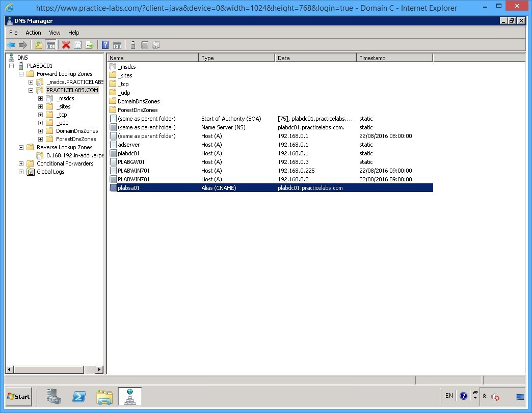Open Windows PowerShell from the taskbar
This screenshot has height=413, width=532.
pyautogui.click(x=79, y=397)
